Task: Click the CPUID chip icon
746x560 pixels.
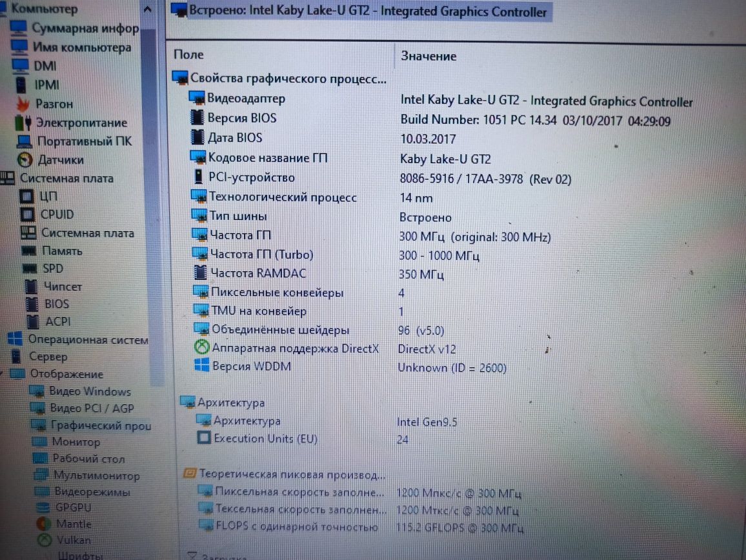Action: 28,215
